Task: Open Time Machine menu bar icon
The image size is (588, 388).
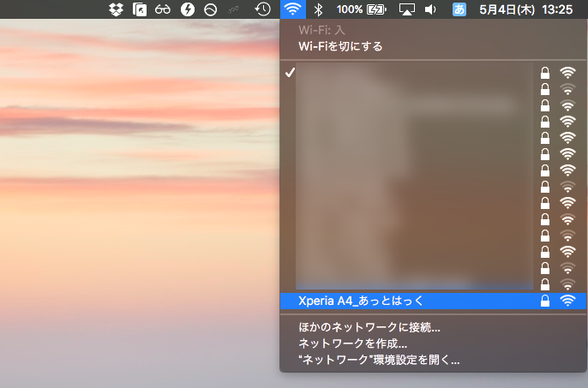Action: (x=263, y=10)
